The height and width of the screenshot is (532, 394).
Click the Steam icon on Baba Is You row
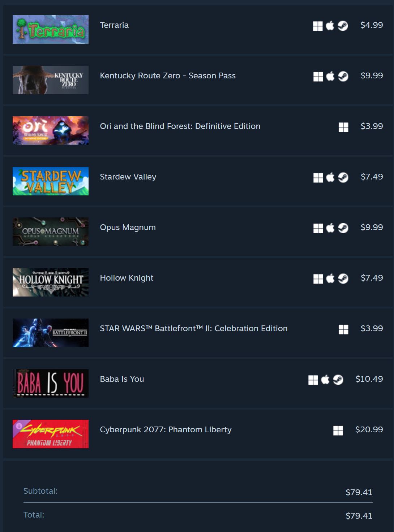pos(338,380)
